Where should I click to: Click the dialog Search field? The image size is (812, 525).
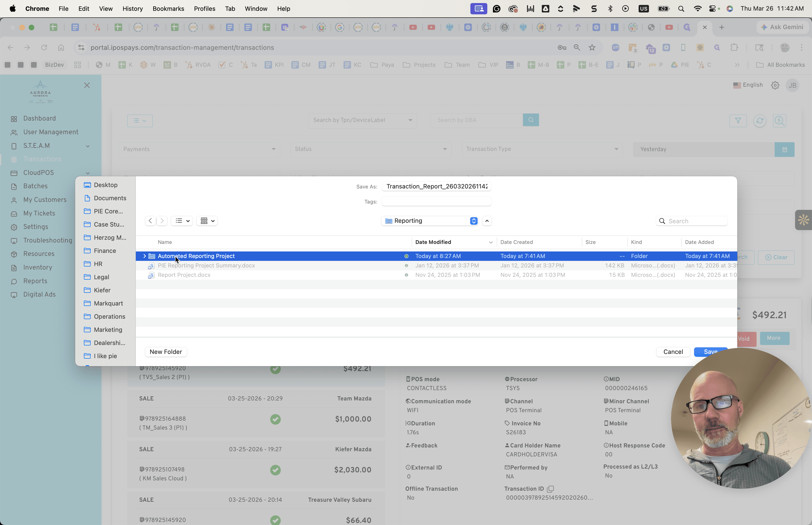click(692, 221)
